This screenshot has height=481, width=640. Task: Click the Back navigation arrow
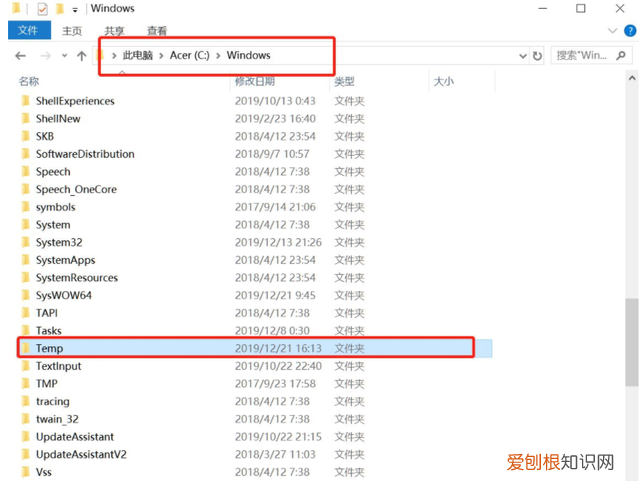(x=20, y=56)
